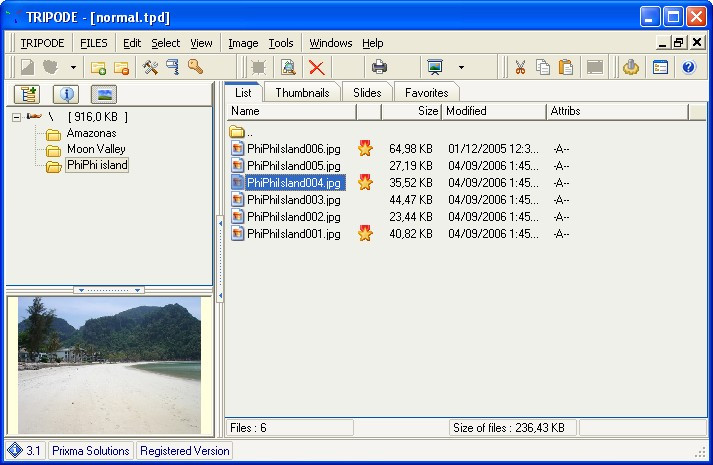This screenshot has width=713, height=465.
Task: Open the dropdown arrow beside monitor icon
Action: pyautogui.click(x=461, y=68)
